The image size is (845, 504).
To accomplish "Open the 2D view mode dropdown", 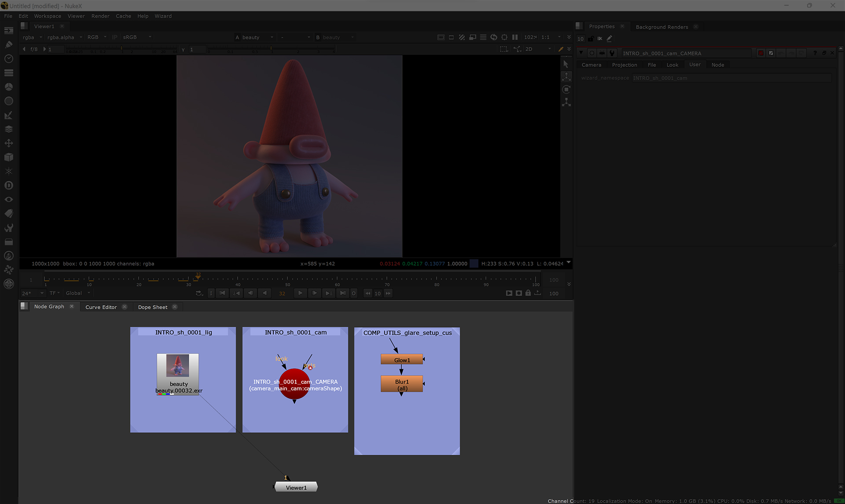I will tap(538, 49).
